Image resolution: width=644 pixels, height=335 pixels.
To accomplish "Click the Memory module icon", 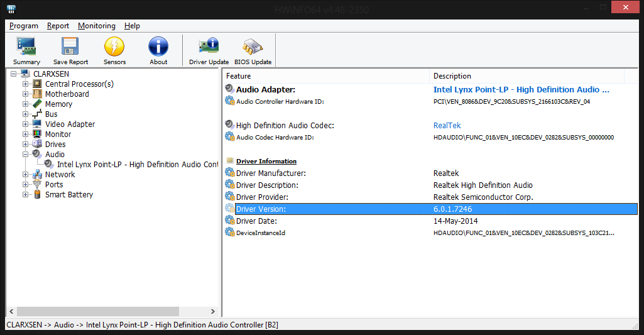I will (x=37, y=104).
